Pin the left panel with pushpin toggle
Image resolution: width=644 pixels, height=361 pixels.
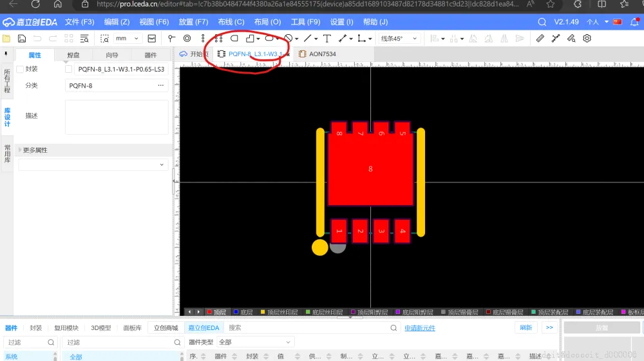pyautogui.click(x=6, y=54)
